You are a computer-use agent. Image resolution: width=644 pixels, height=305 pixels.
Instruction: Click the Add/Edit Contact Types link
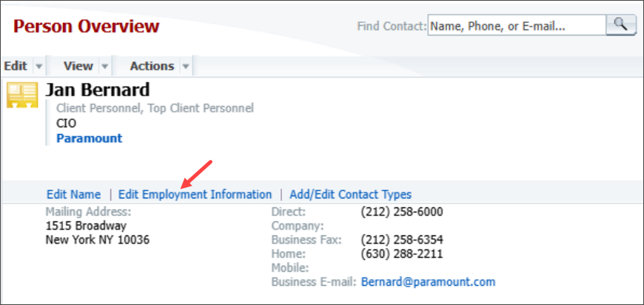(x=351, y=194)
